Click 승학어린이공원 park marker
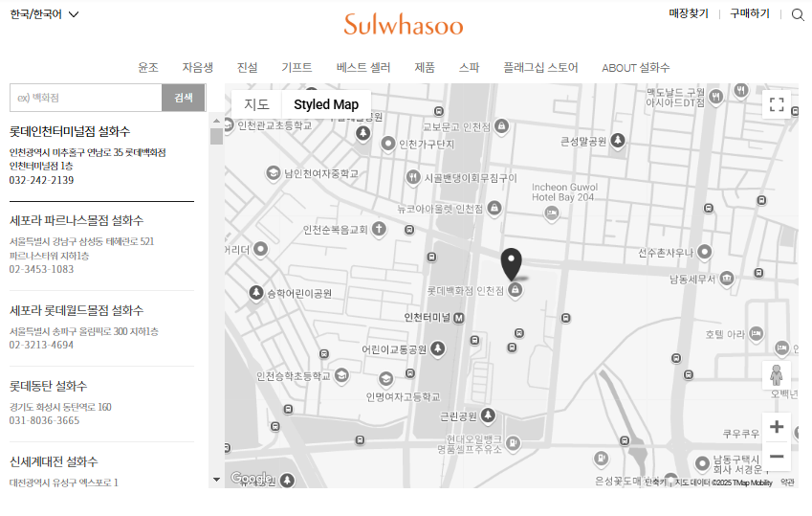This screenshot has height=516, width=812. [x=255, y=293]
